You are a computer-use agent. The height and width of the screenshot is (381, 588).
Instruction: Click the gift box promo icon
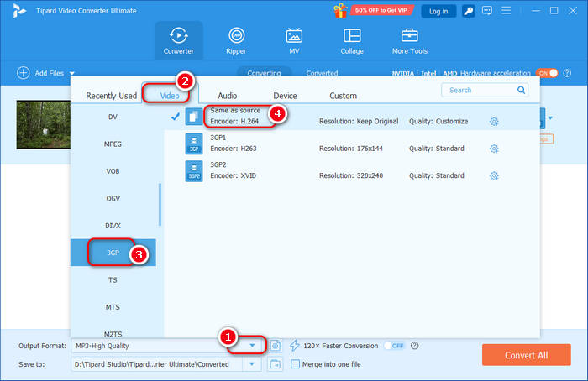click(340, 10)
